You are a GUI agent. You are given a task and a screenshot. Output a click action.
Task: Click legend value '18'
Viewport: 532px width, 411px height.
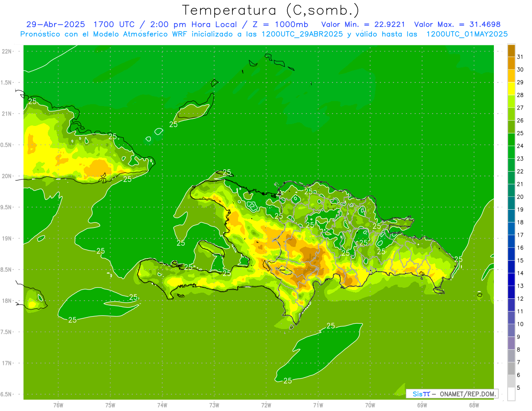pyautogui.click(x=520, y=222)
